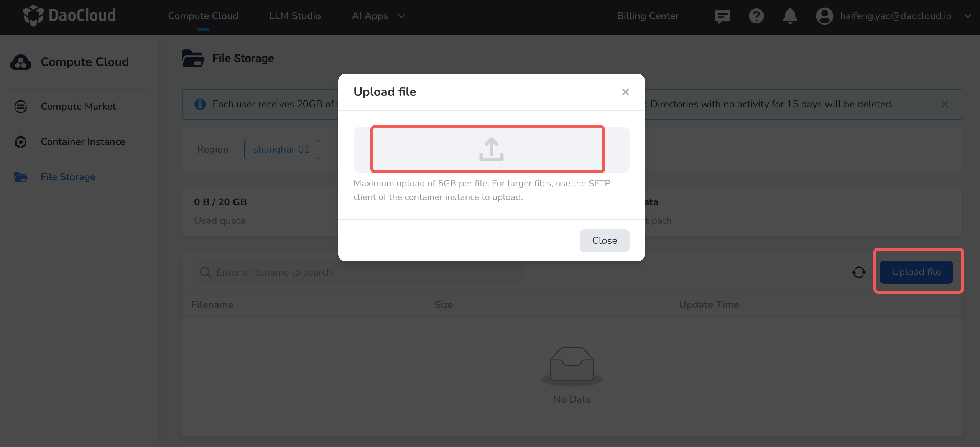Open the chat messages icon
The width and height of the screenshot is (980, 447).
click(x=722, y=16)
